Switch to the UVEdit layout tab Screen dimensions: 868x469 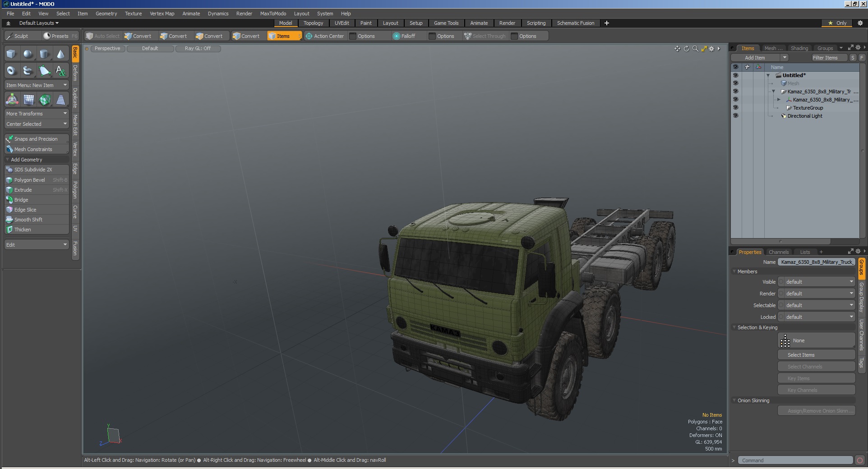[342, 23]
